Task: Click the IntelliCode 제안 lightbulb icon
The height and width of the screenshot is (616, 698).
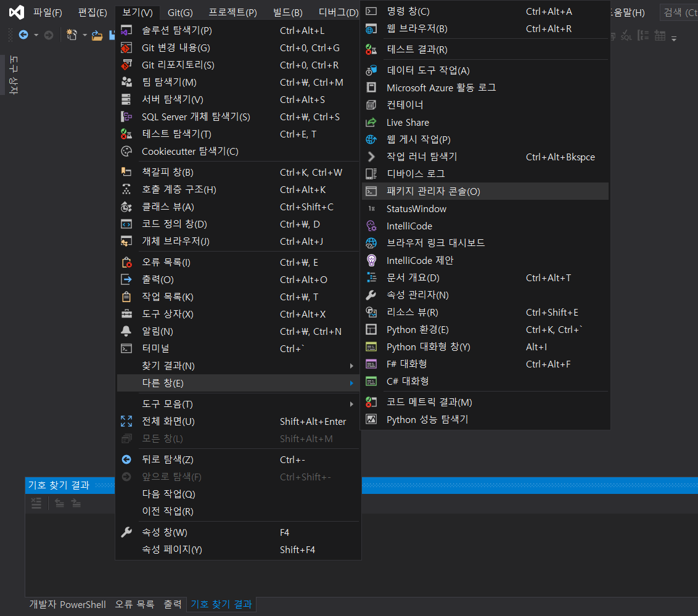Action: (x=371, y=260)
